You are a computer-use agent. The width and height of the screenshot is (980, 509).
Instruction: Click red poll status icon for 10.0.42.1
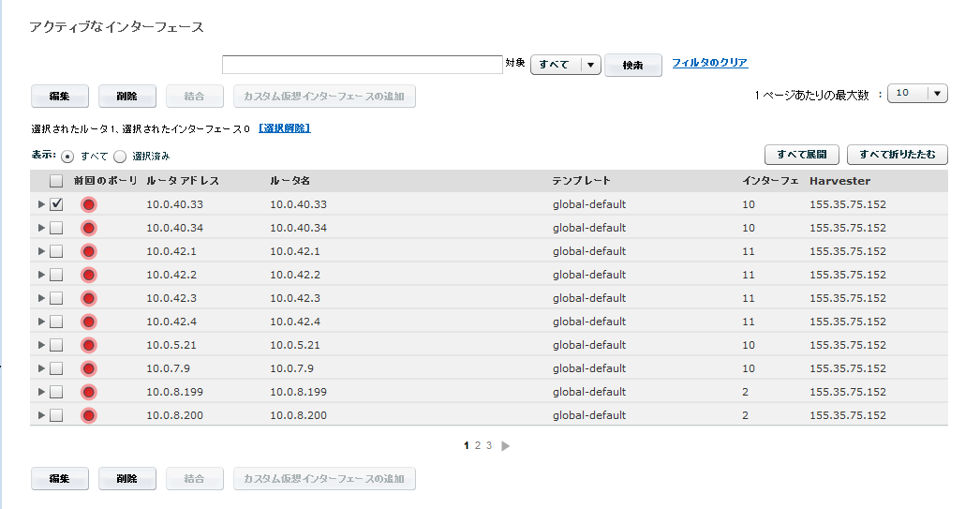pos(89,251)
